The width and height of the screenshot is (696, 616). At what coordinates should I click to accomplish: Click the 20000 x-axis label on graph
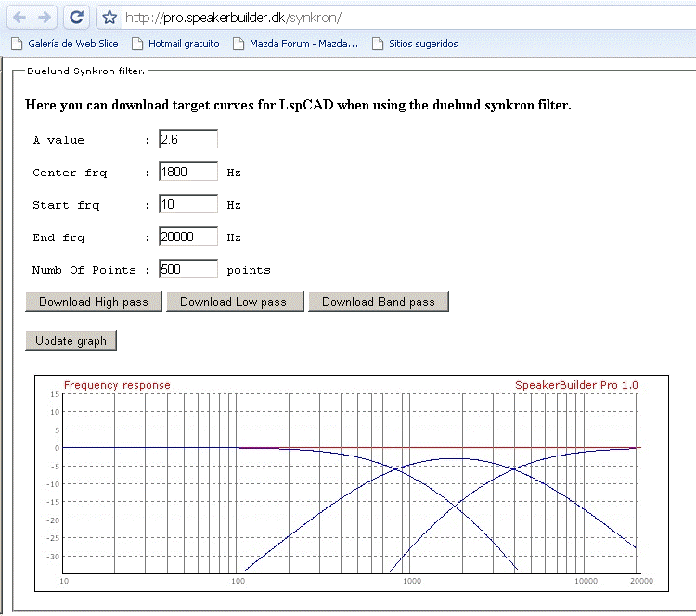(x=641, y=581)
